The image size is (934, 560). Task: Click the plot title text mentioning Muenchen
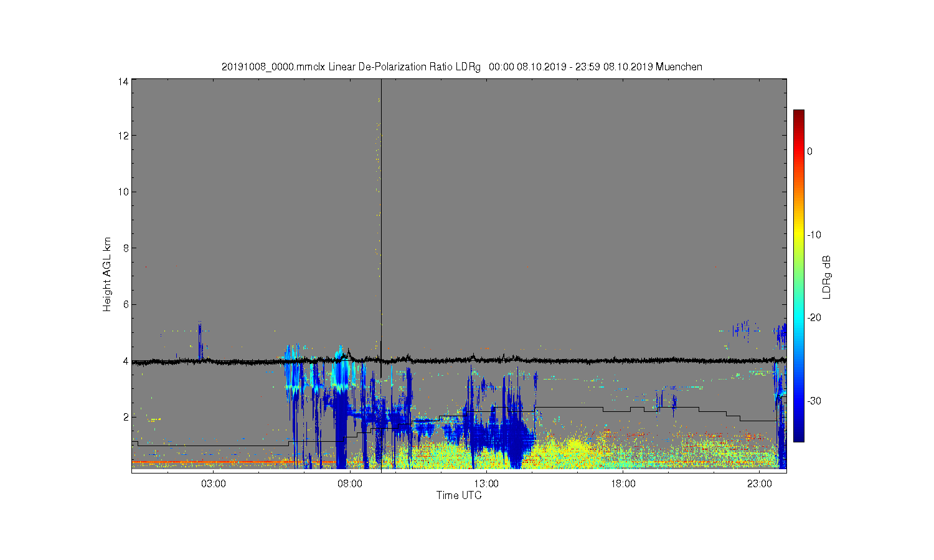pos(461,67)
